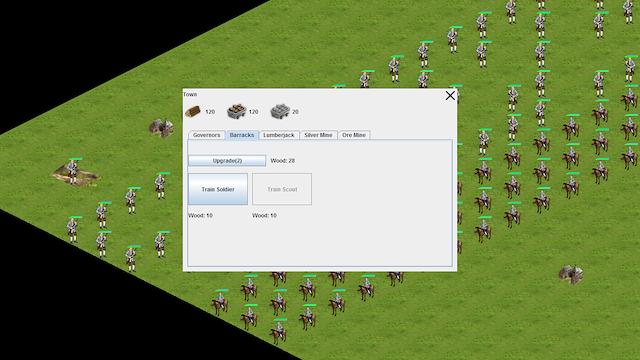Select the Barracks tab

[x=242, y=135]
